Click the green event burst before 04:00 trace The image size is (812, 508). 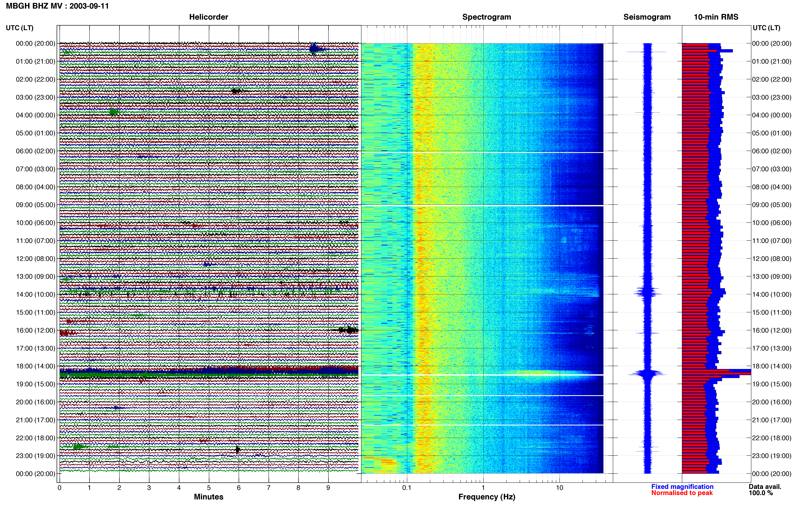pyautogui.click(x=114, y=112)
